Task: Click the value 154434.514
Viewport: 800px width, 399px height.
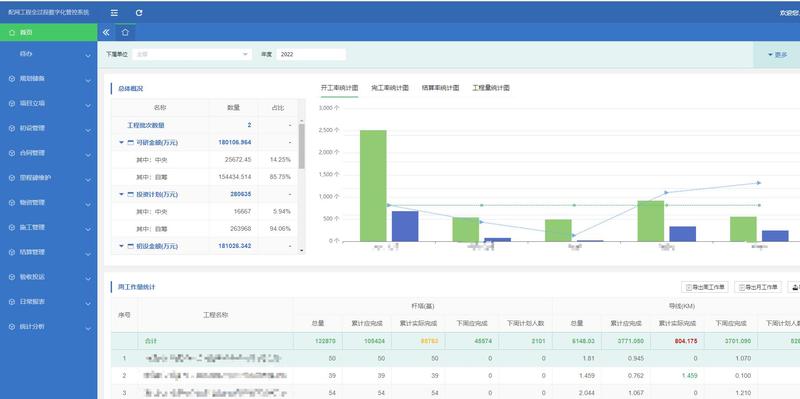Action: point(235,177)
